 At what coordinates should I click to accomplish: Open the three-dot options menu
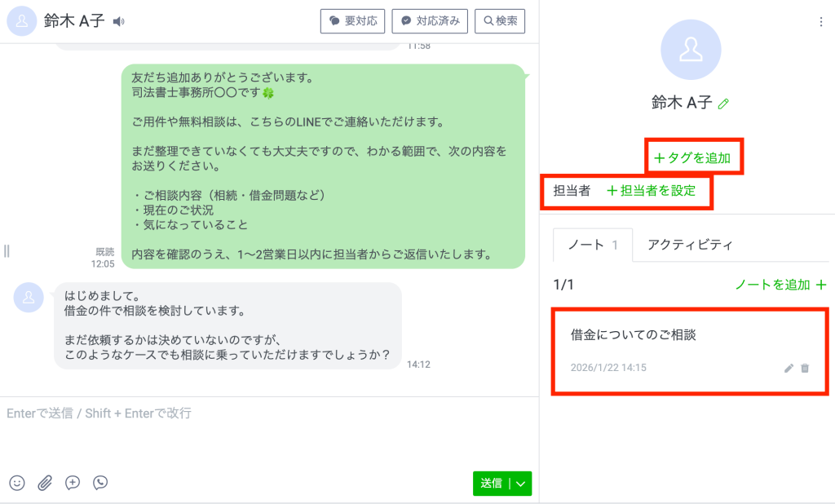821,21
